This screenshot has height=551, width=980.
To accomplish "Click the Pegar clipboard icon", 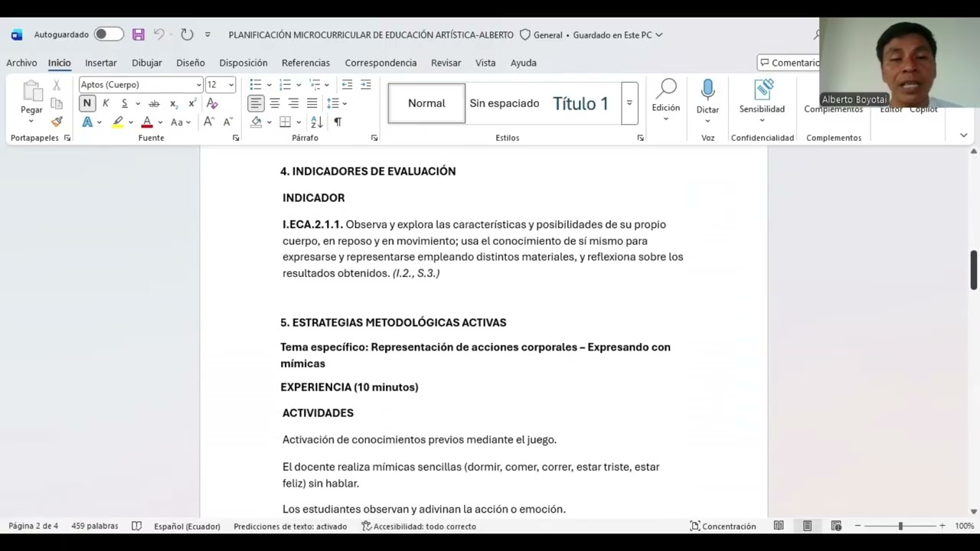I will pyautogui.click(x=31, y=91).
